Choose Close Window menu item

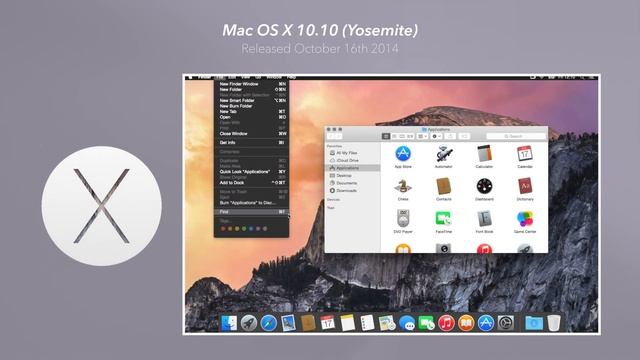tap(251, 133)
